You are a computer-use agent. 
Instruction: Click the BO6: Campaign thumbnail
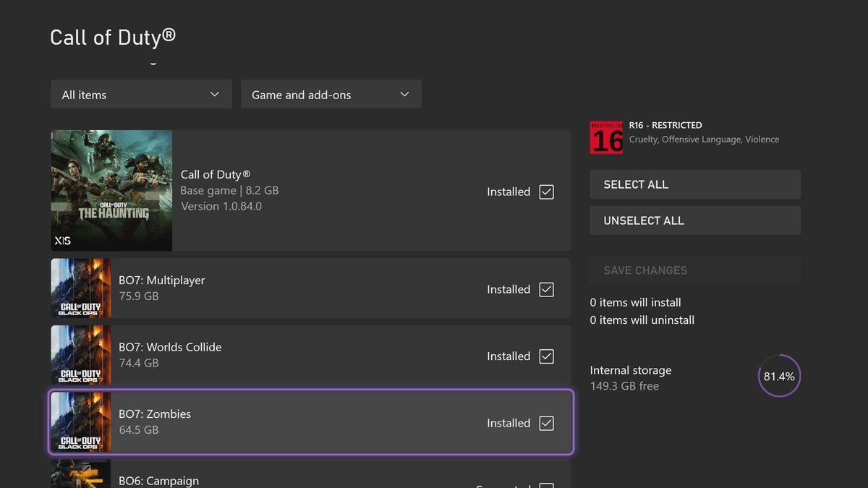(81, 474)
